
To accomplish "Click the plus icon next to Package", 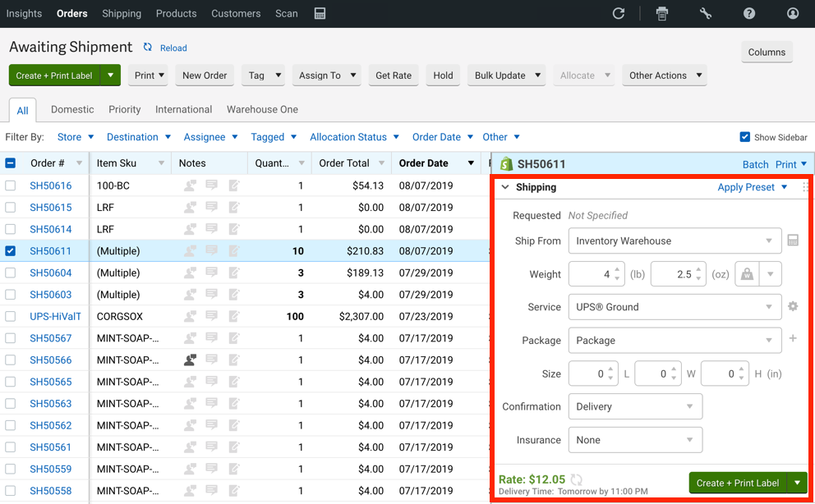I will click(x=793, y=339).
